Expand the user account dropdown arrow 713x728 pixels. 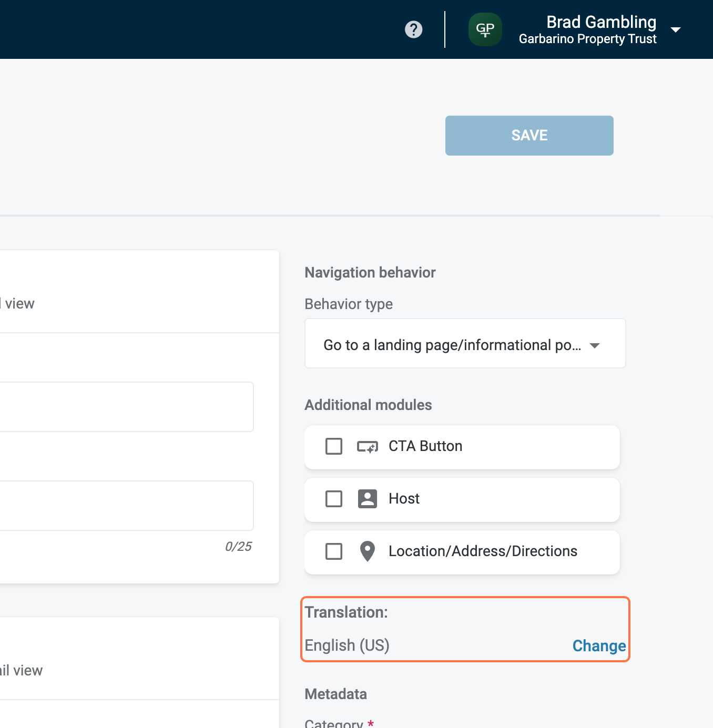(x=676, y=30)
